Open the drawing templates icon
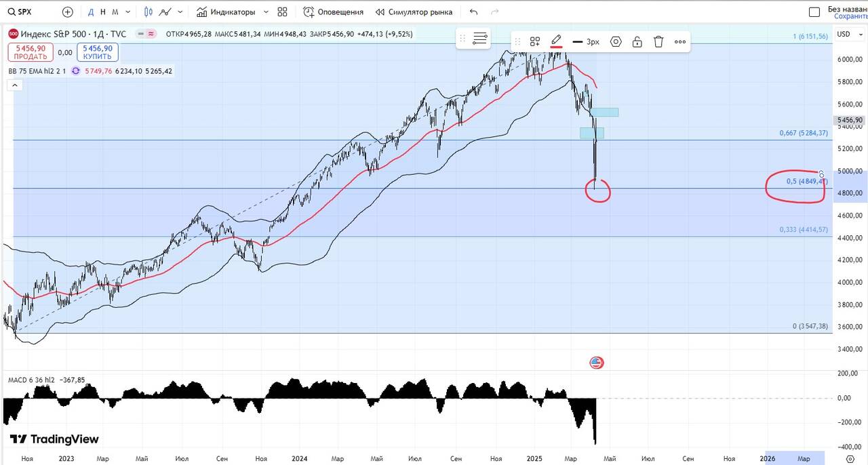Screen dimensions: 868x465 coord(535,41)
